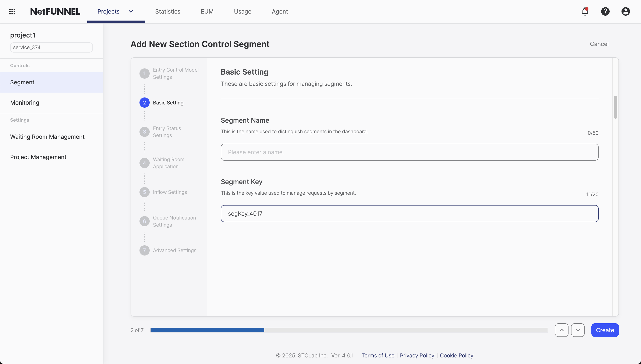The image size is (641, 364).
Task: Open the help icon
Action: [x=605, y=11]
